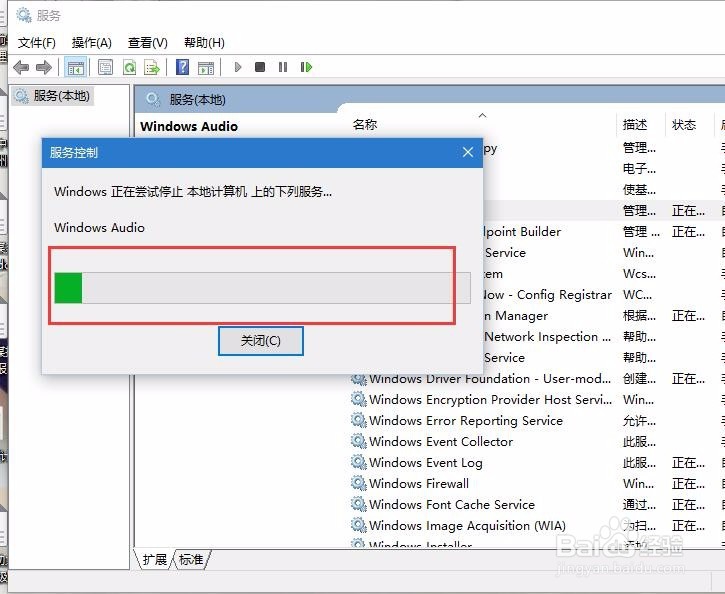Click gear icon beside Windows Encryption Provider
The height and width of the screenshot is (594, 725).
[358, 399]
